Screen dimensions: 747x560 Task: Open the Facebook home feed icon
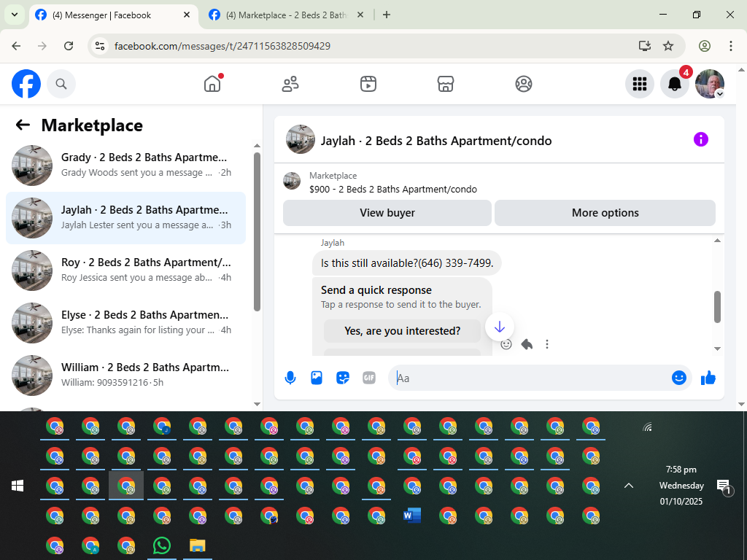tap(212, 84)
